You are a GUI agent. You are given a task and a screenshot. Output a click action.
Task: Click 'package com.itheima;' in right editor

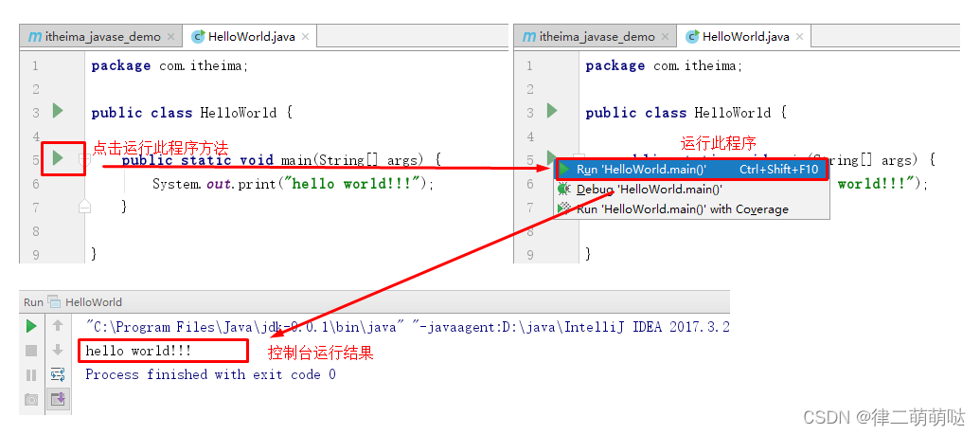(x=664, y=65)
